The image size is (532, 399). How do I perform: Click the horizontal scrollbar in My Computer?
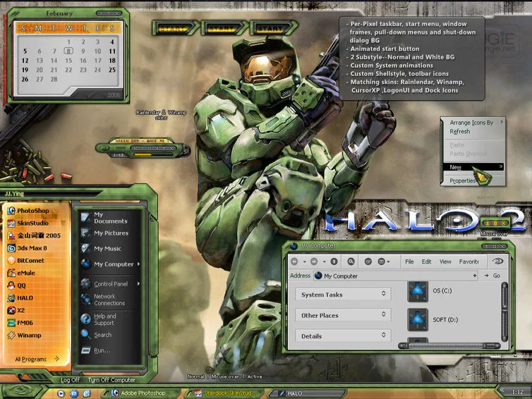(x=449, y=345)
